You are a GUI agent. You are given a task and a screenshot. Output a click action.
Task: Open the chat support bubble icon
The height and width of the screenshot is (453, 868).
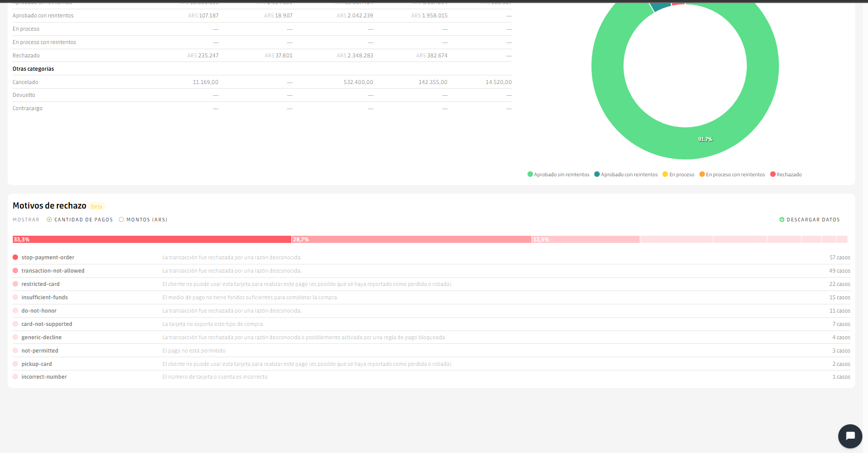click(850, 436)
